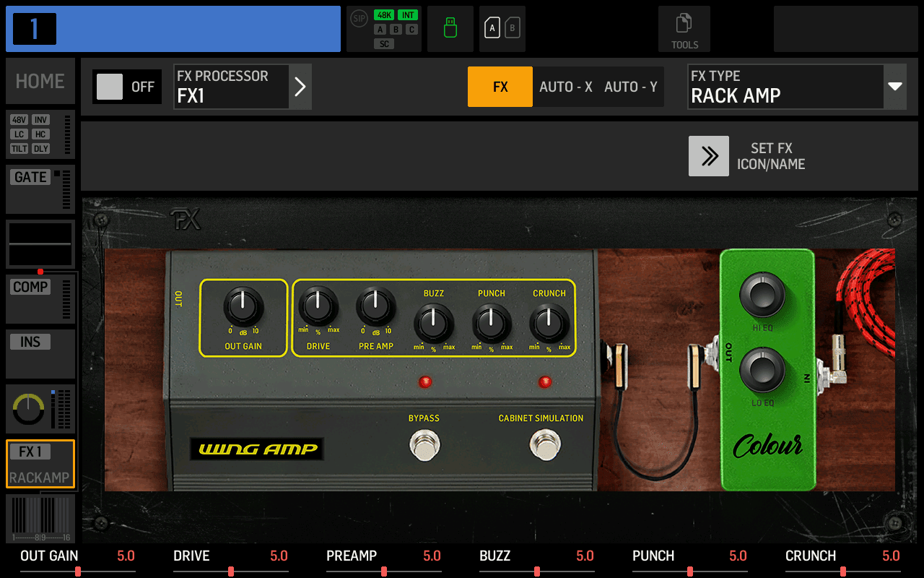Adjust the OUT GAIN bottom slider
Screen dimensions: 924x578
(x=78, y=571)
